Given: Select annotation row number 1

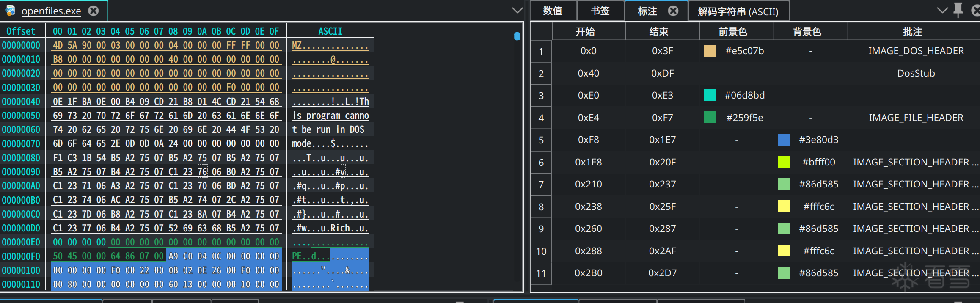Looking at the screenshot, I should coord(541,51).
